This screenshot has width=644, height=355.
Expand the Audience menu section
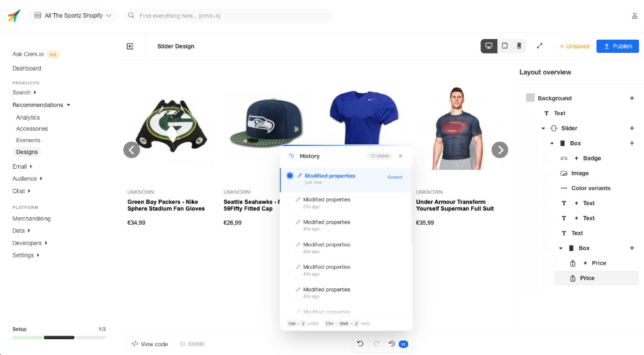(x=27, y=179)
